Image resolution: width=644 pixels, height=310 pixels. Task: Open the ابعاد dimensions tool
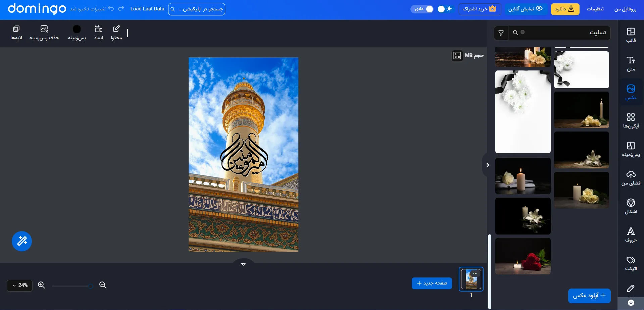(98, 33)
